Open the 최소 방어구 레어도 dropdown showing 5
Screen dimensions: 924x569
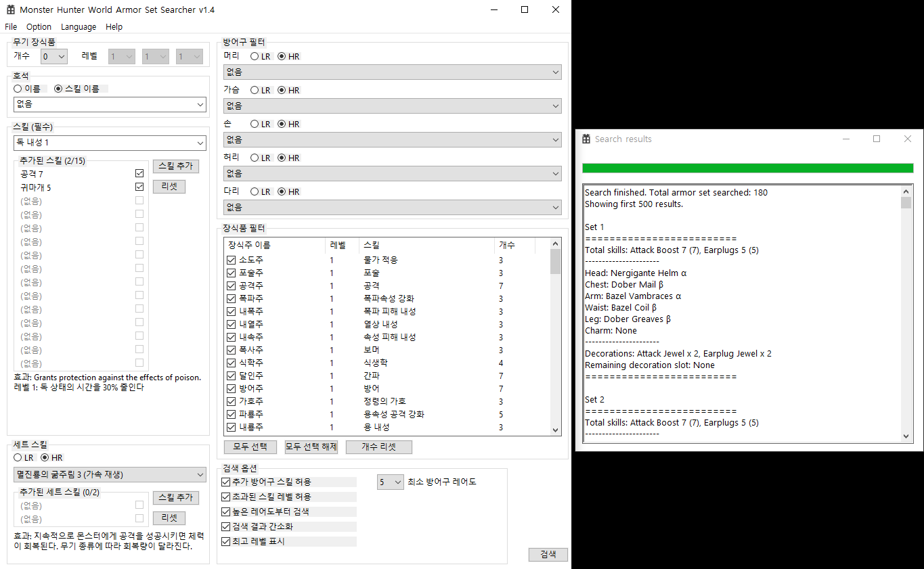390,482
